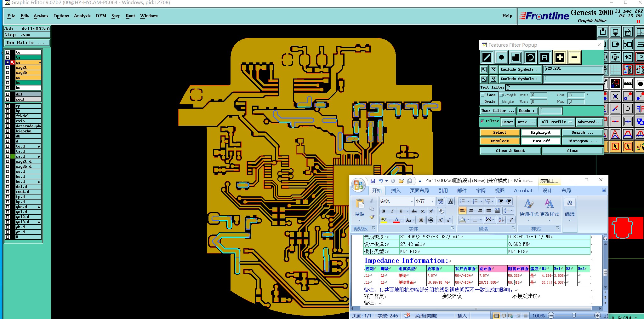
Task: Open the DFM menu
Action: click(101, 16)
